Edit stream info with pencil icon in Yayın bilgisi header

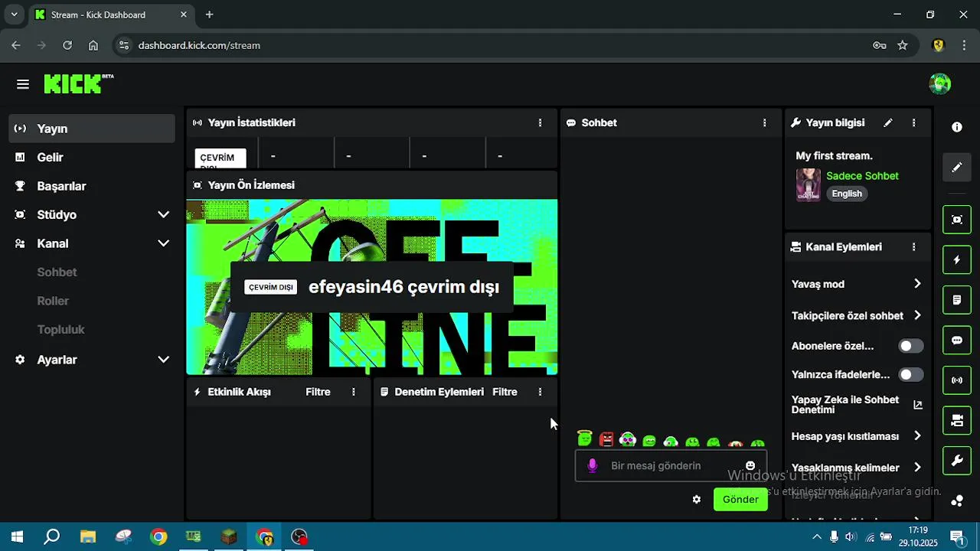888,122
